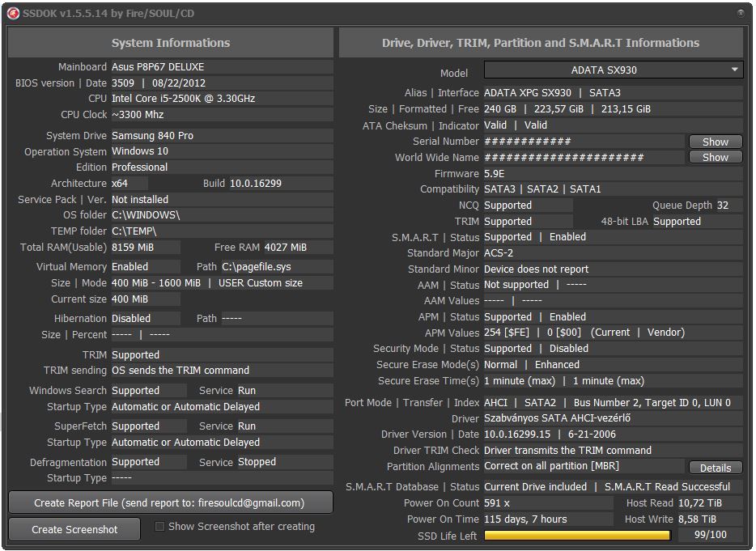This screenshot has height=551, width=756.
Task: Click Free RAM value 4027 MiB
Action: click(286, 248)
